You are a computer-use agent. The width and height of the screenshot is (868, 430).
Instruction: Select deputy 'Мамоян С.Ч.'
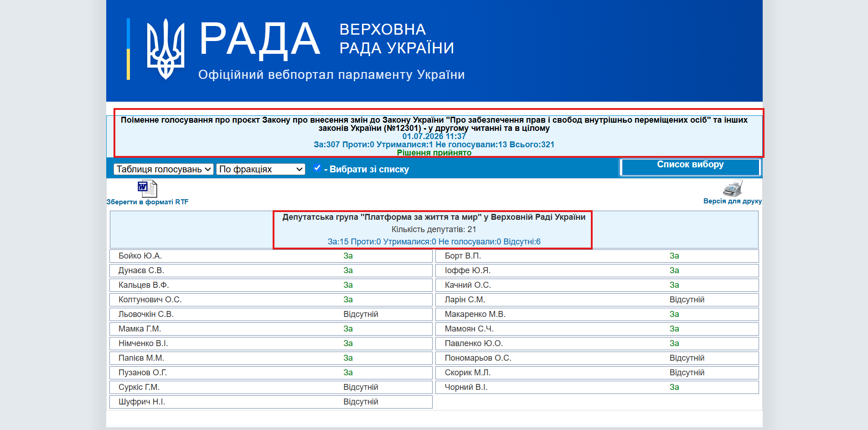(469, 329)
